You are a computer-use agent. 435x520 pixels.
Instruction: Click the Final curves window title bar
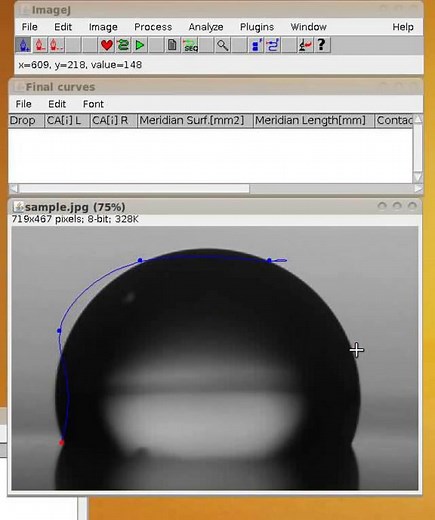[215, 87]
